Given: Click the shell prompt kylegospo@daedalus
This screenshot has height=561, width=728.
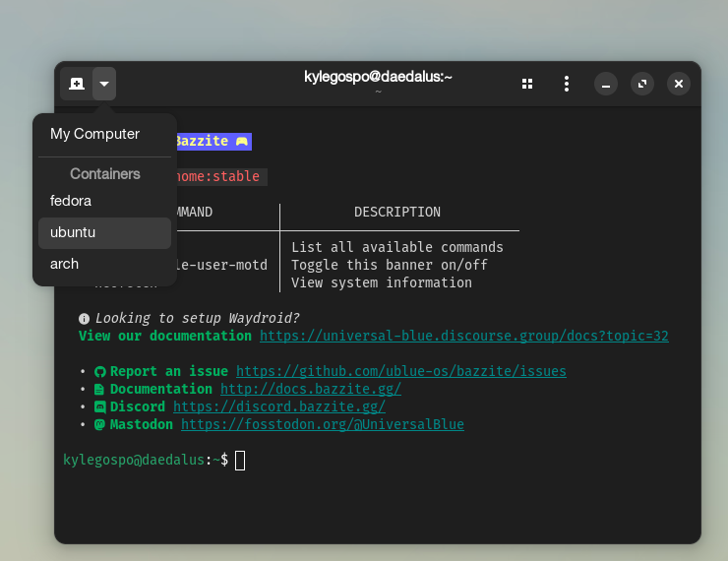Looking at the screenshot, I should point(134,460).
